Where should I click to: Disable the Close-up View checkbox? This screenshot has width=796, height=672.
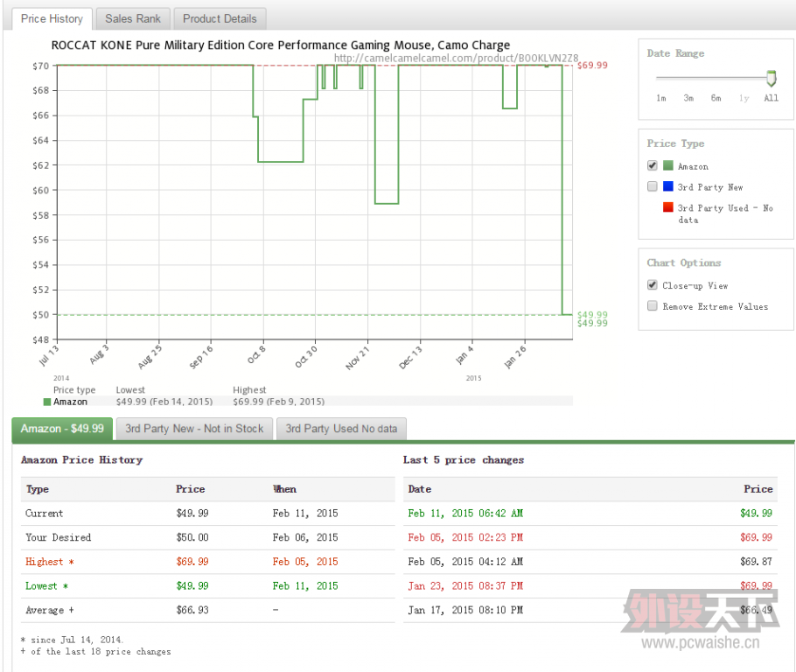click(653, 285)
